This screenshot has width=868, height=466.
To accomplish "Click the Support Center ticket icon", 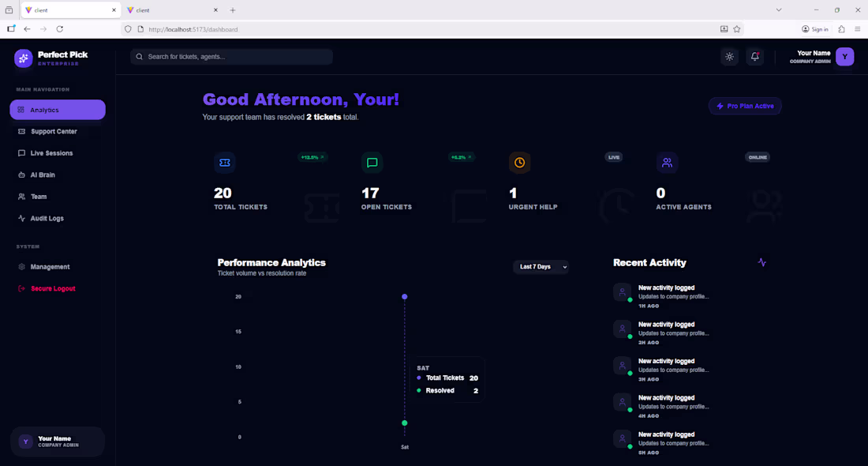I will [x=21, y=131].
